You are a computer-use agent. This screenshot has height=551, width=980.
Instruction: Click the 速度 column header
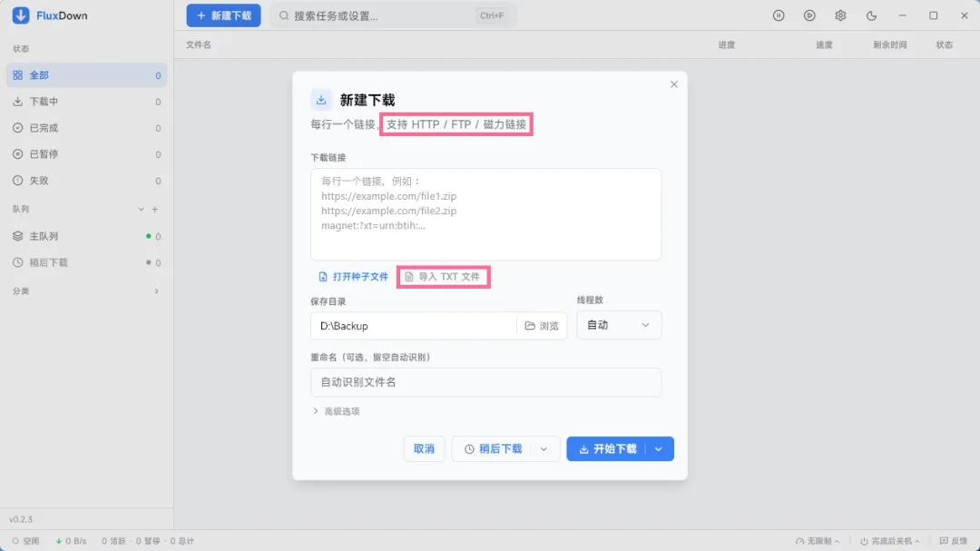pyautogui.click(x=824, y=45)
